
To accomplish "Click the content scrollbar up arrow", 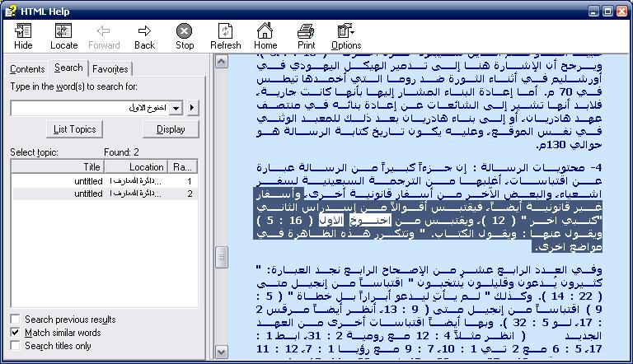I will 221,61.
